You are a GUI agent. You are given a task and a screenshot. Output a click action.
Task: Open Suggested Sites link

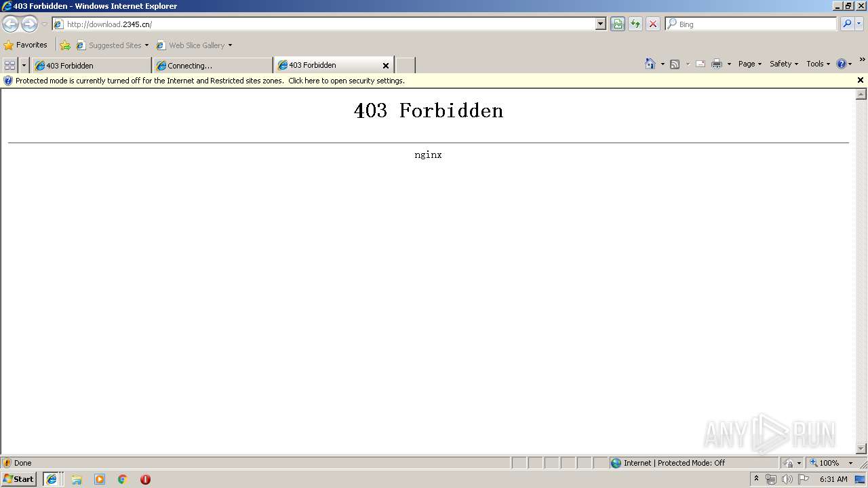(x=112, y=45)
